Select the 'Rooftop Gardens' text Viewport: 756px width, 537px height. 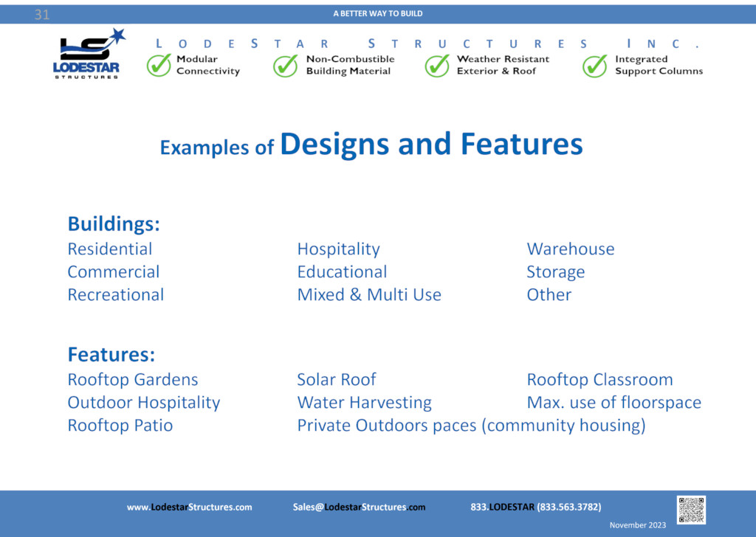[x=133, y=380]
